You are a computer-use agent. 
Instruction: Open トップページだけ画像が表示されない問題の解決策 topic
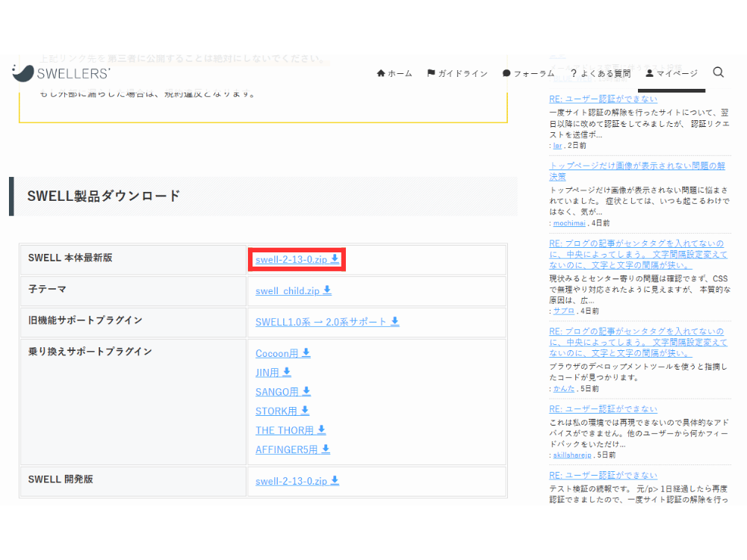pos(637,171)
